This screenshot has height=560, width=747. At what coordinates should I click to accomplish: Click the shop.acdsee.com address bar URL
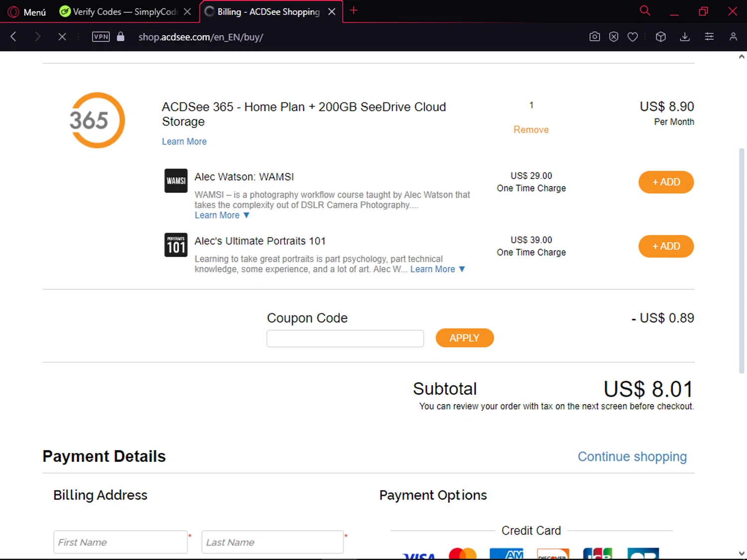click(x=201, y=37)
